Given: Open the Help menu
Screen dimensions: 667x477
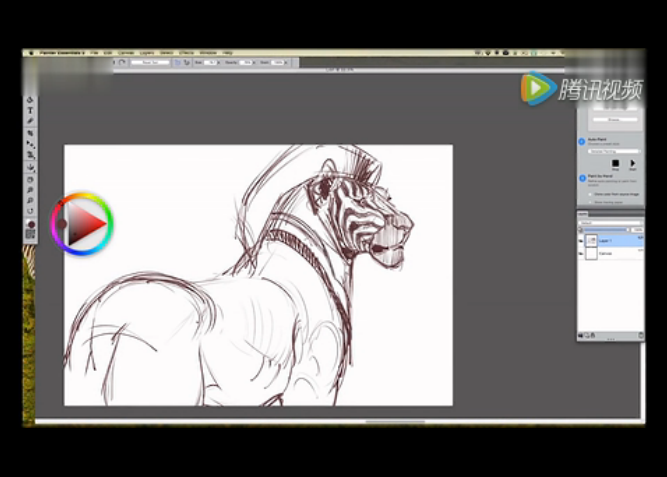Looking at the screenshot, I should (x=228, y=53).
